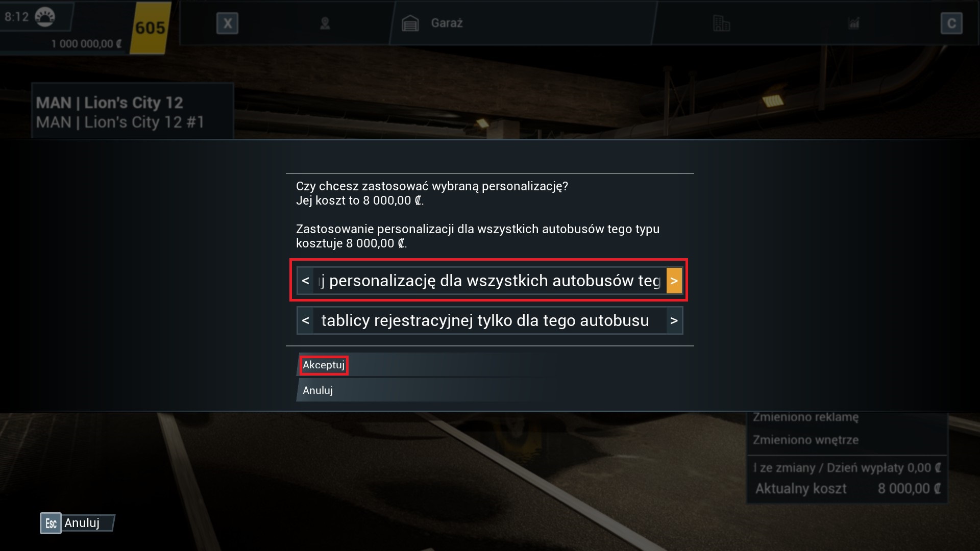980x551 pixels.
Task: Click right arrow on personalization option selector
Action: point(674,281)
